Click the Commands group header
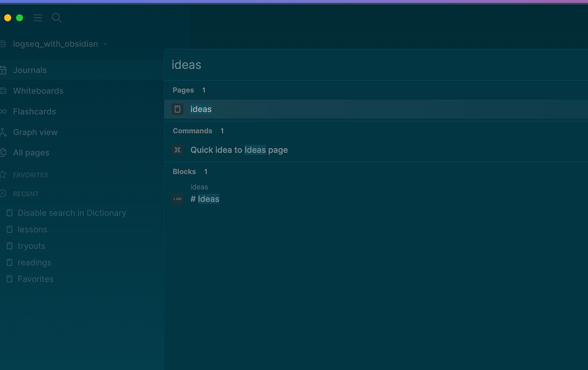This screenshot has width=588, height=370. [x=192, y=131]
